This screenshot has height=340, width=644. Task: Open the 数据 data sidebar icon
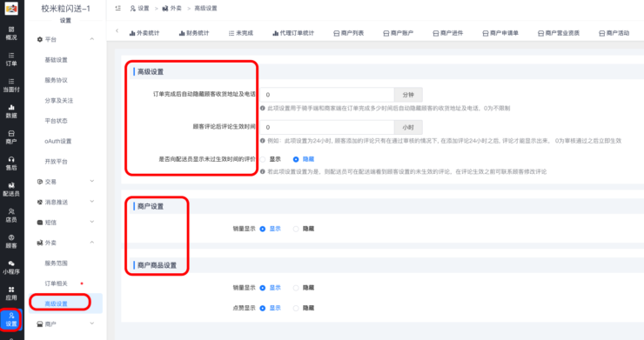(x=11, y=111)
